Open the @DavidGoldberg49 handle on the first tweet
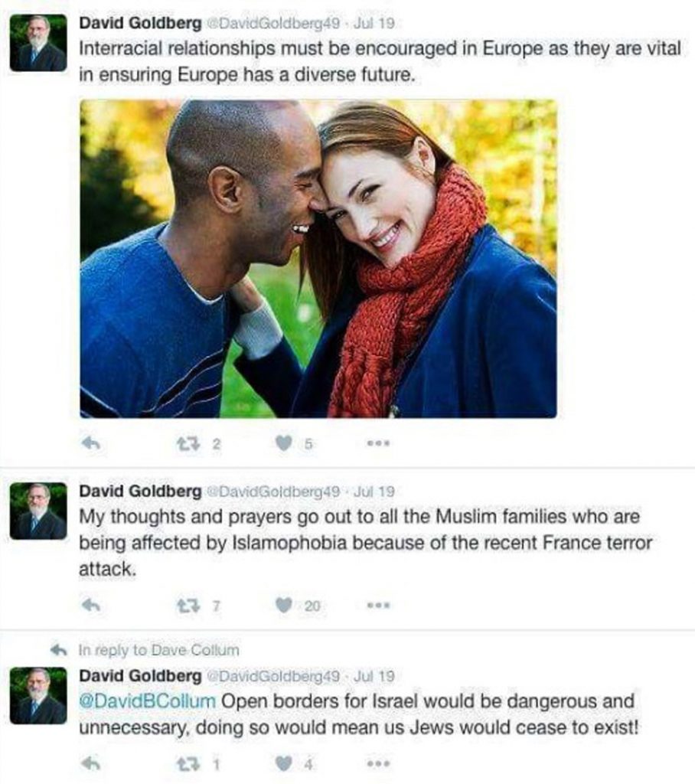Screen dimensions: 695x784 [x=272, y=24]
